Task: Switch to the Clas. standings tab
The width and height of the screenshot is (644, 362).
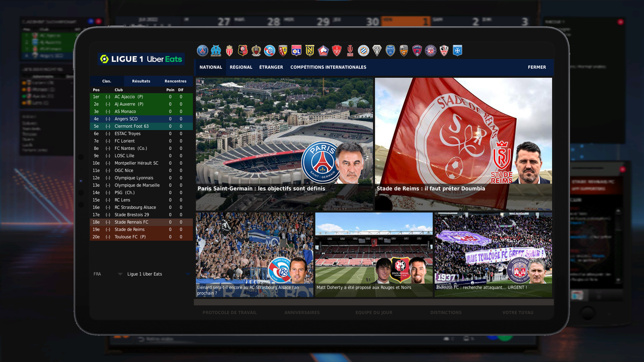Action: click(107, 81)
